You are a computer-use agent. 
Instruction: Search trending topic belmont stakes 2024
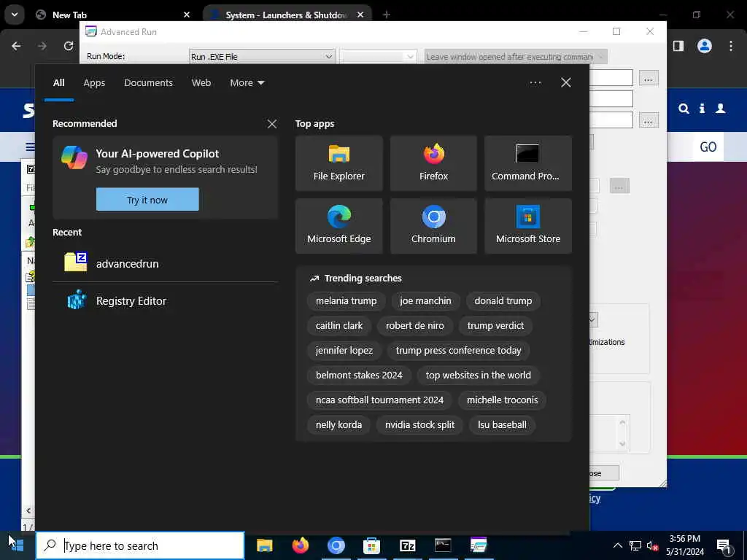(x=359, y=376)
